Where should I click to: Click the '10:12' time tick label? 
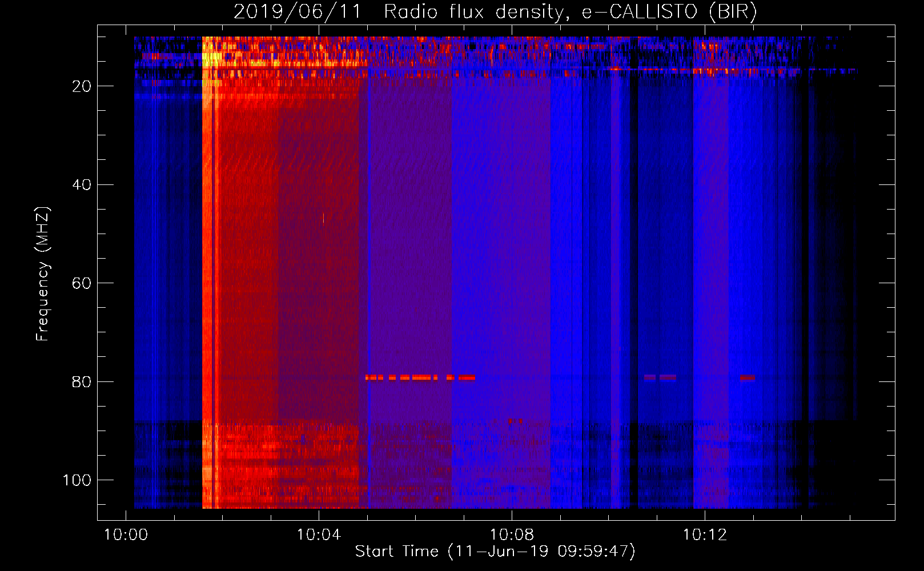tap(705, 535)
